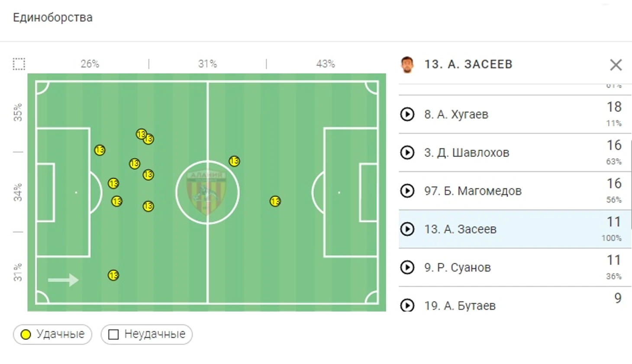Click the duel marker just right of halfway line
This screenshot has height=364, width=632.
point(234,161)
